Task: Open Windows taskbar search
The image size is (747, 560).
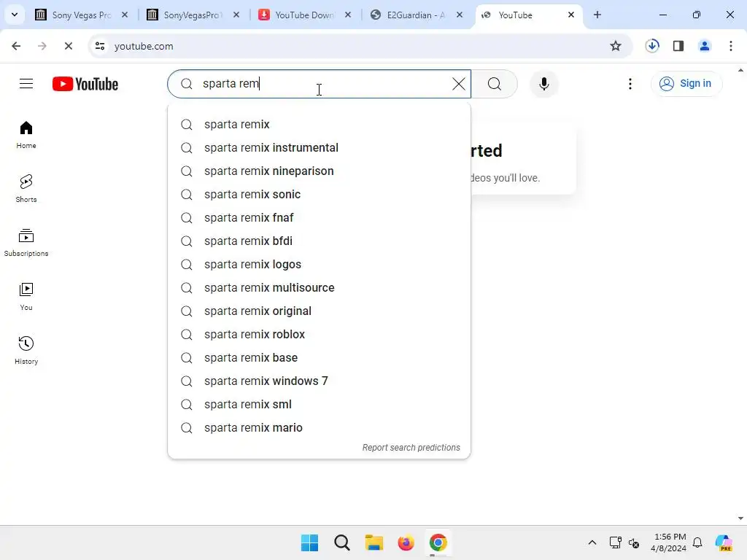Action: pyautogui.click(x=342, y=542)
